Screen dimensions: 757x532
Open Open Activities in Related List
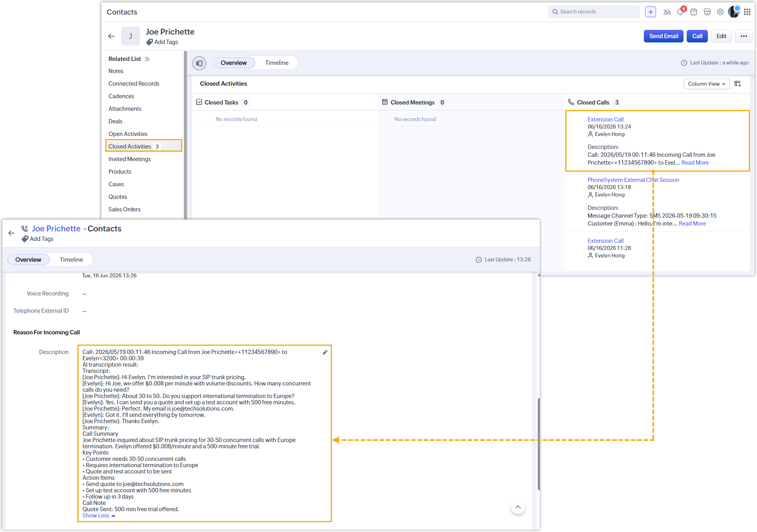coord(128,134)
